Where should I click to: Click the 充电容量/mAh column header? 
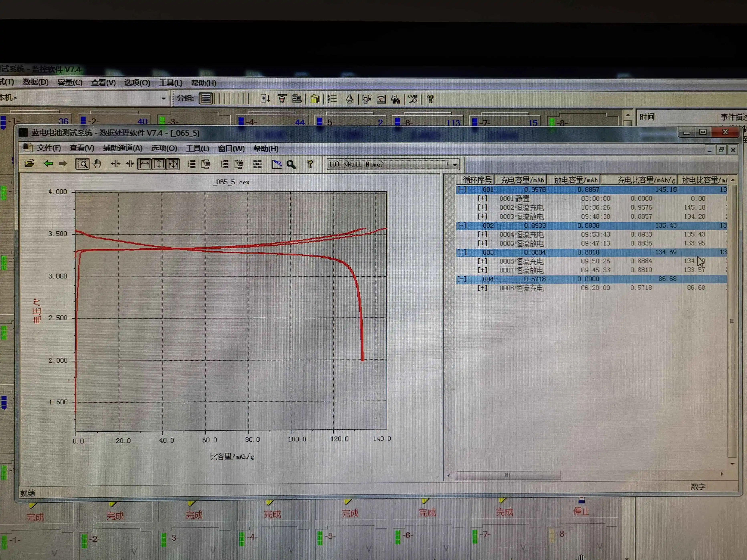point(522,180)
